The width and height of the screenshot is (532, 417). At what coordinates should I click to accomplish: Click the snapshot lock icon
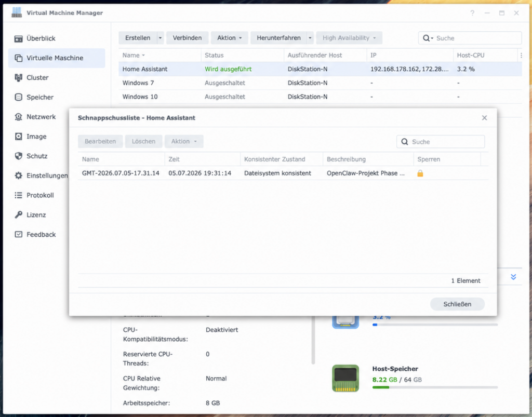click(x=420, y=173)
